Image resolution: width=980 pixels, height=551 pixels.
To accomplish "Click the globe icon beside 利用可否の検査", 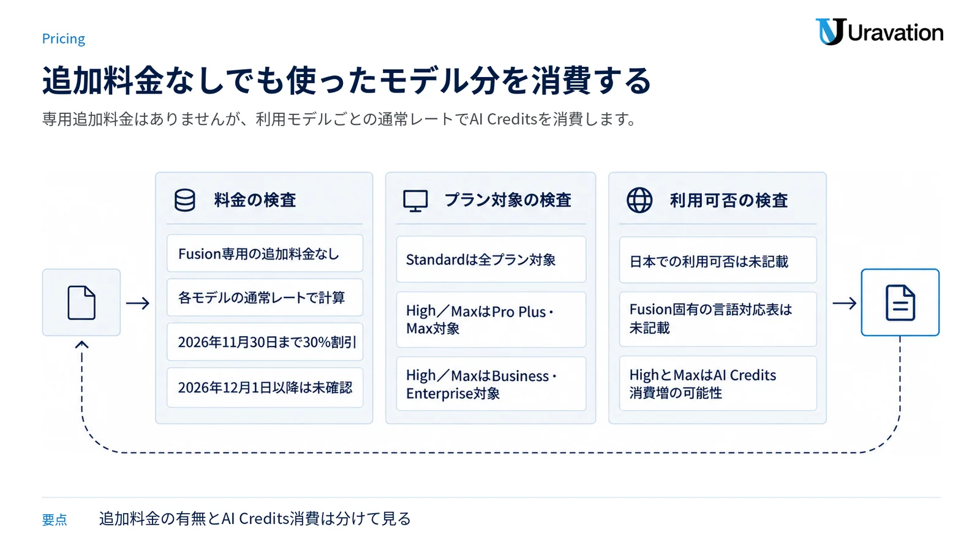I will pyautogui.click(x=639, y=200).
